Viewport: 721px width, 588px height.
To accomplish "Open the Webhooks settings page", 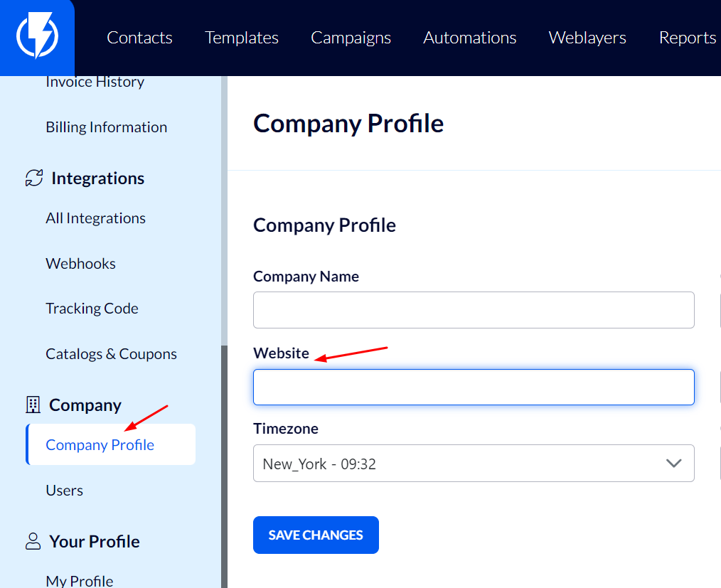I will [x=80, y=264].
